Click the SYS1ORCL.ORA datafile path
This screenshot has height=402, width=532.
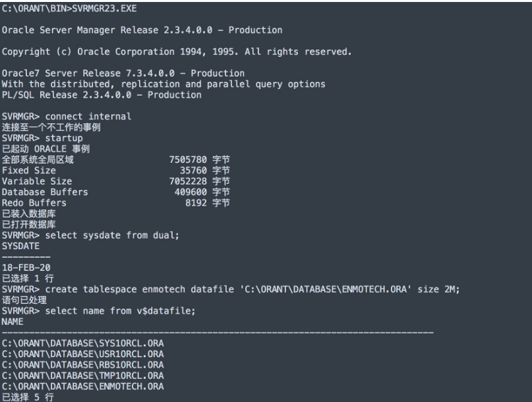click(x=82, y=343)
